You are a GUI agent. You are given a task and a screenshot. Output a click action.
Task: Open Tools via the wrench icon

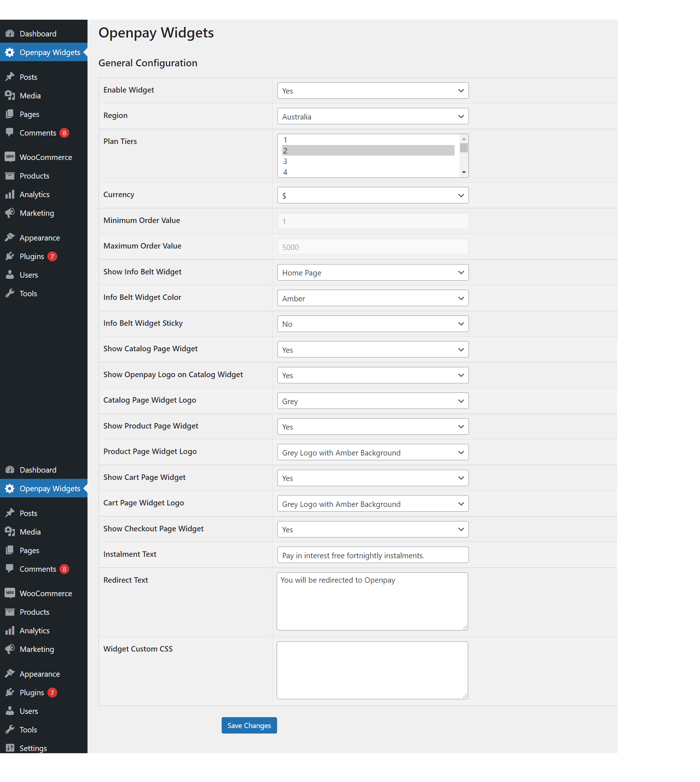[x=10, y=293]
